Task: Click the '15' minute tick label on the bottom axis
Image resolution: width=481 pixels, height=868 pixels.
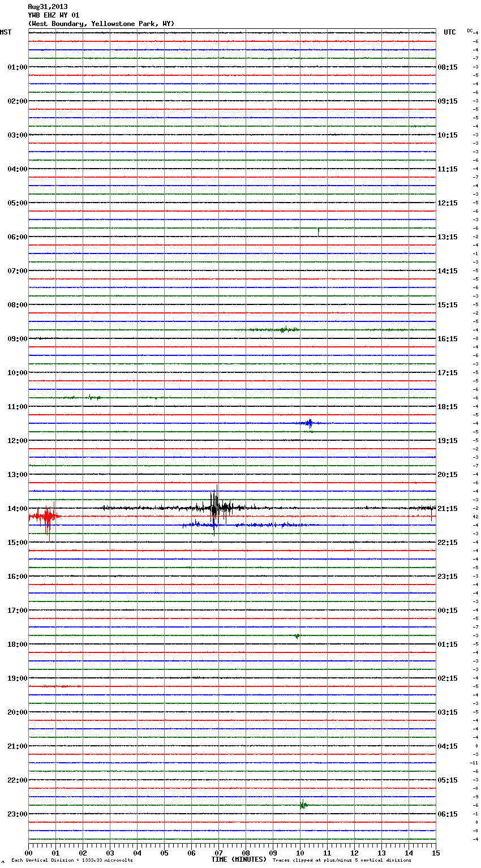Action: 436,853
